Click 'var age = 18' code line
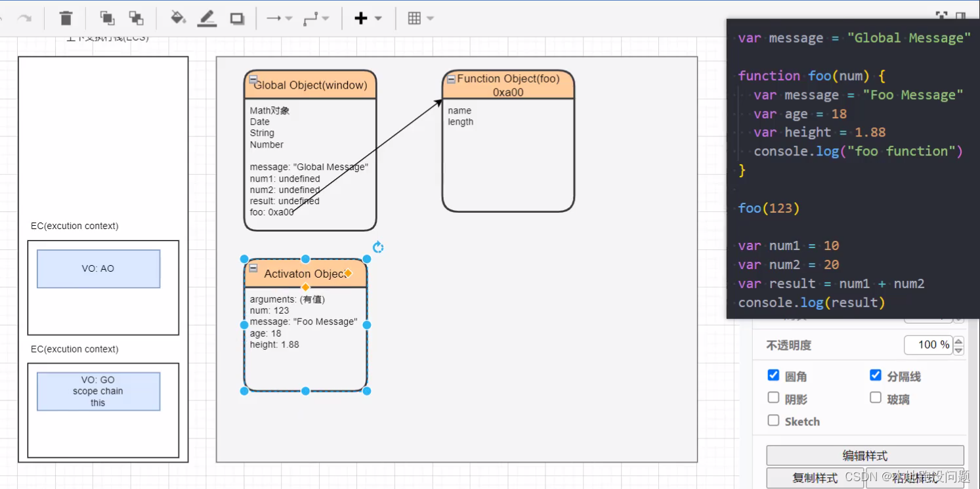This screenshot has height=489, width=980. point(800,114)
